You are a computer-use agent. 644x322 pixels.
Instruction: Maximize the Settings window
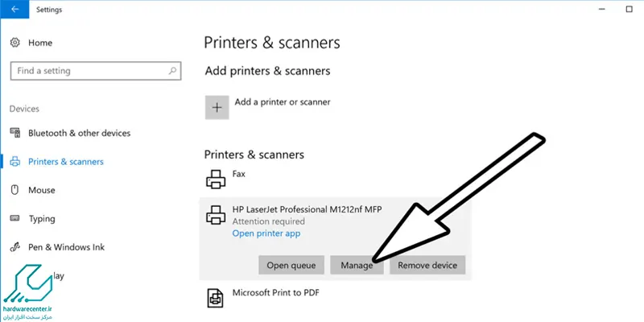coord(629,9)
